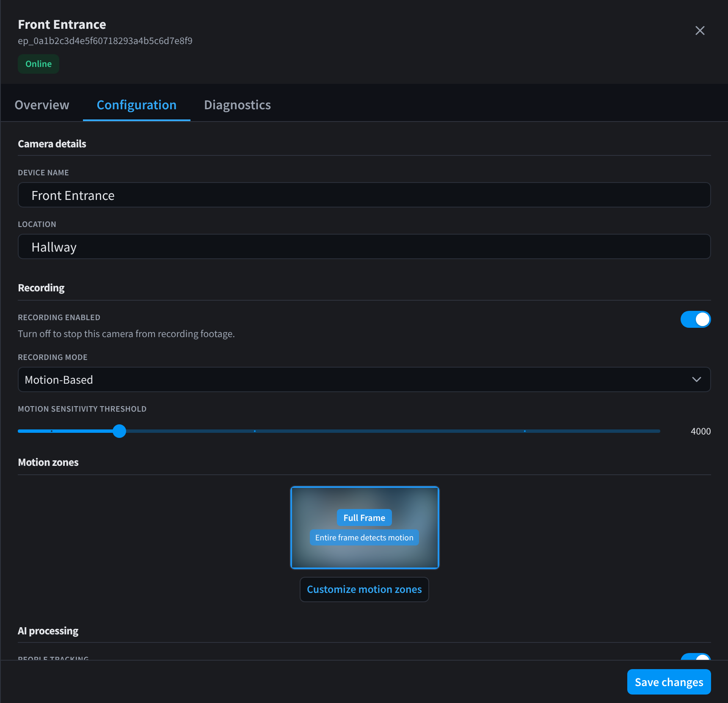Click the Entire frame detects motion caption

[364, 537]
